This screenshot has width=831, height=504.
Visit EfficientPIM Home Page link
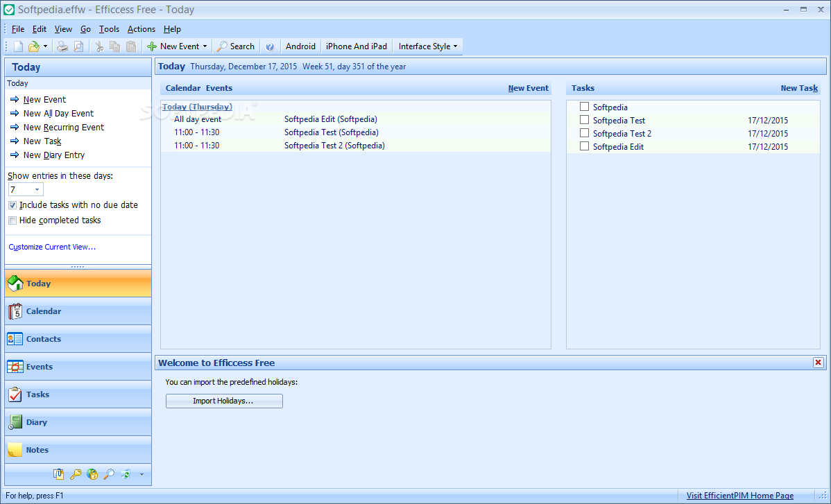[740, 496]
